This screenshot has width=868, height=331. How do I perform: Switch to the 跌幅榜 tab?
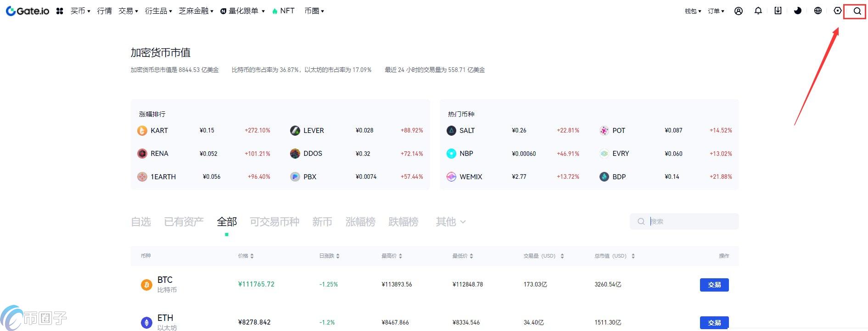[x=403, y=222]
